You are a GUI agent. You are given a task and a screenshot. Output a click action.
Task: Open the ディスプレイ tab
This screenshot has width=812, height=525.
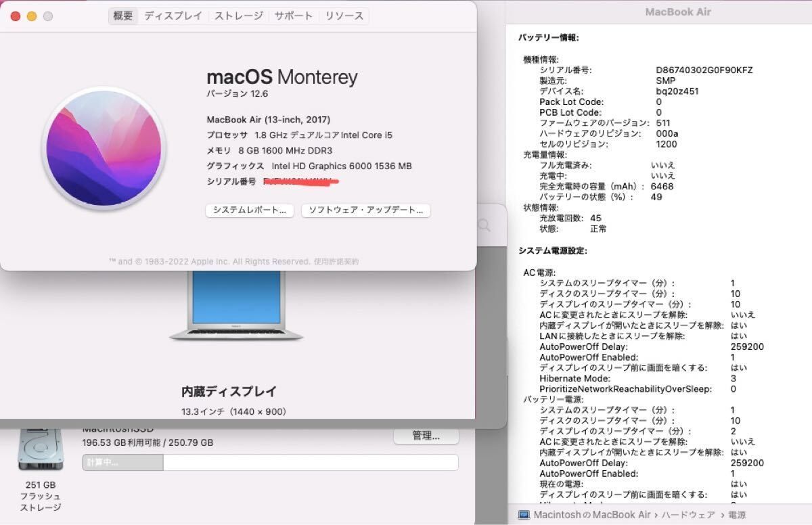(x=173, y=16)
